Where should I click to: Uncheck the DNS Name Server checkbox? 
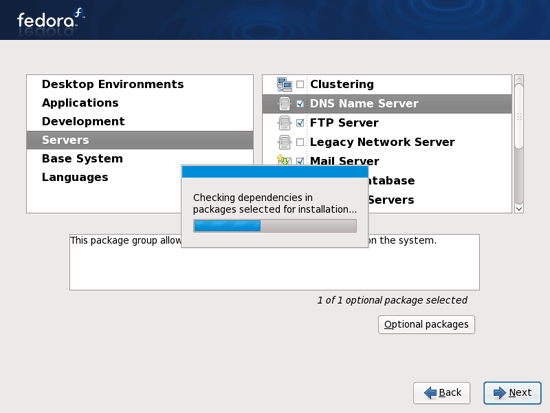point(300,104)
